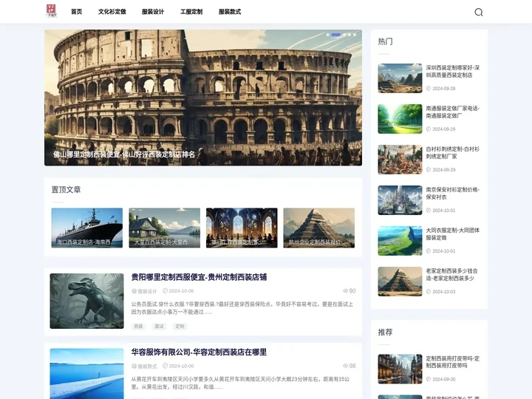
Task: Click pyramid thumbnail for 老家定制西装 article
Action: click(x=400, y=282)
